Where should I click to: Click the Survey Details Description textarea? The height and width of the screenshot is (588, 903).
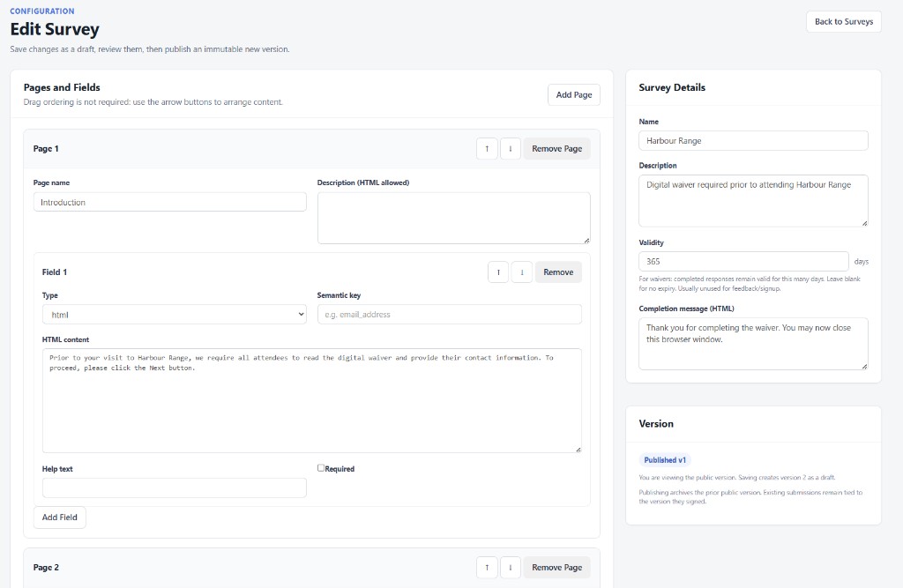[753, 201]
